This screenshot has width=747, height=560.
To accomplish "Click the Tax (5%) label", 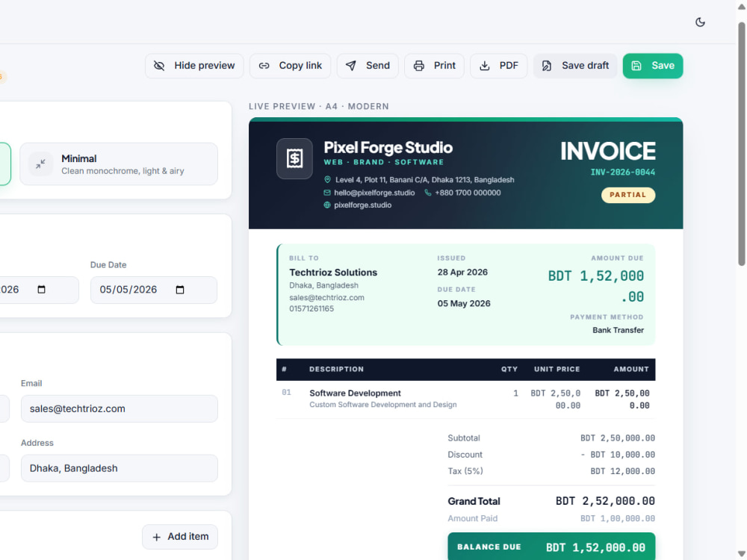I will coord(465,471).
